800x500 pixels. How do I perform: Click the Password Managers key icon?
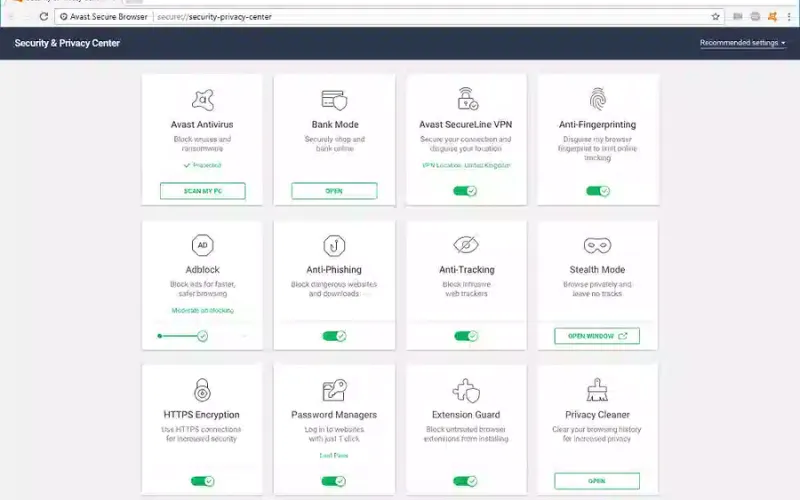pos(334,390)
